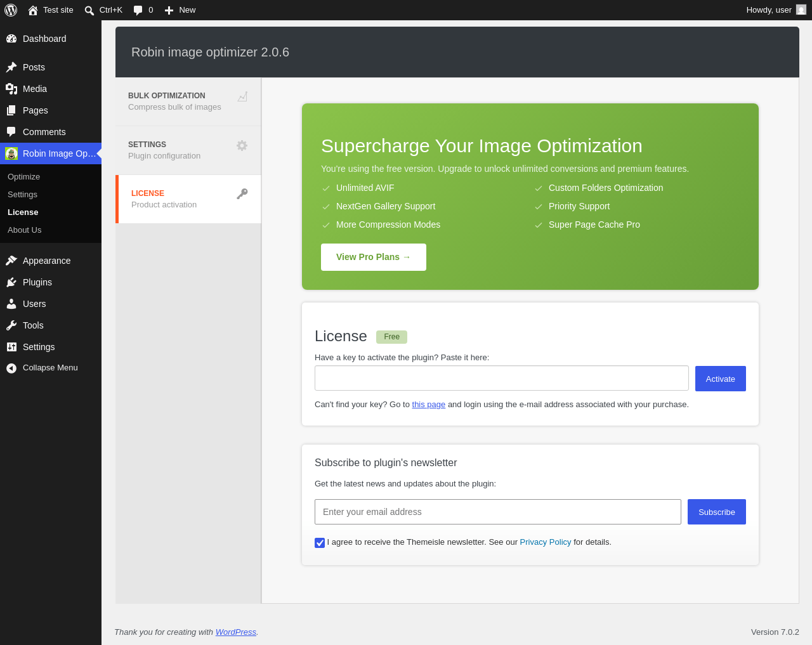Click the License key icon

pyautogui.click(x=242, y=194)
